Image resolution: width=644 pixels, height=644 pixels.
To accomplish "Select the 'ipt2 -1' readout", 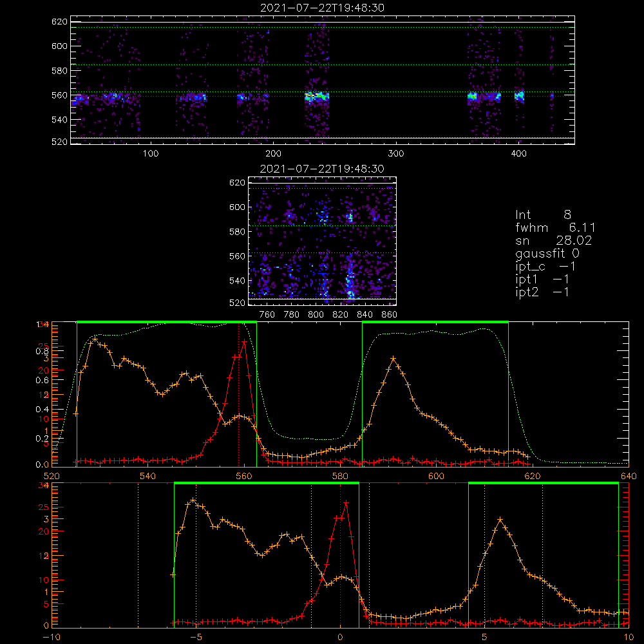I will [x=542, y=292].
